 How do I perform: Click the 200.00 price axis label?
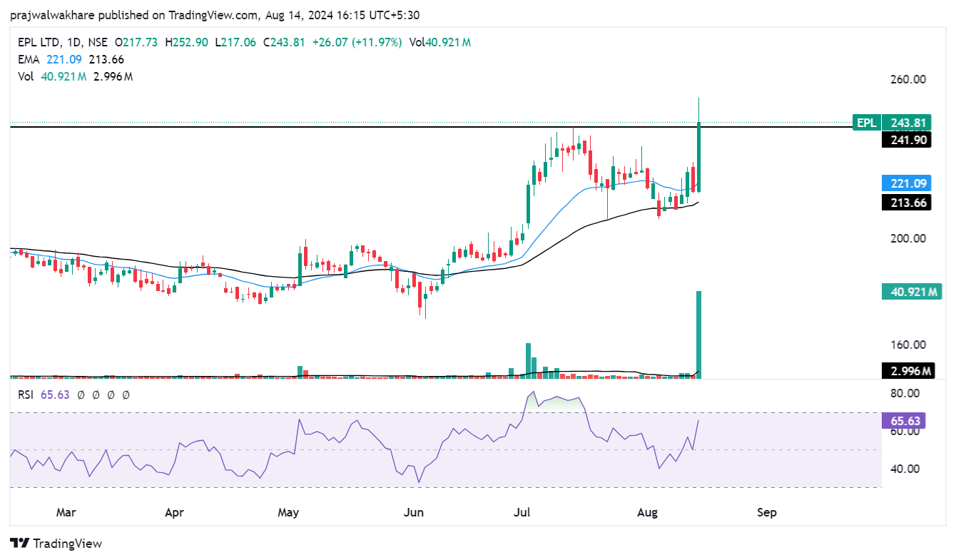point(909,238)
